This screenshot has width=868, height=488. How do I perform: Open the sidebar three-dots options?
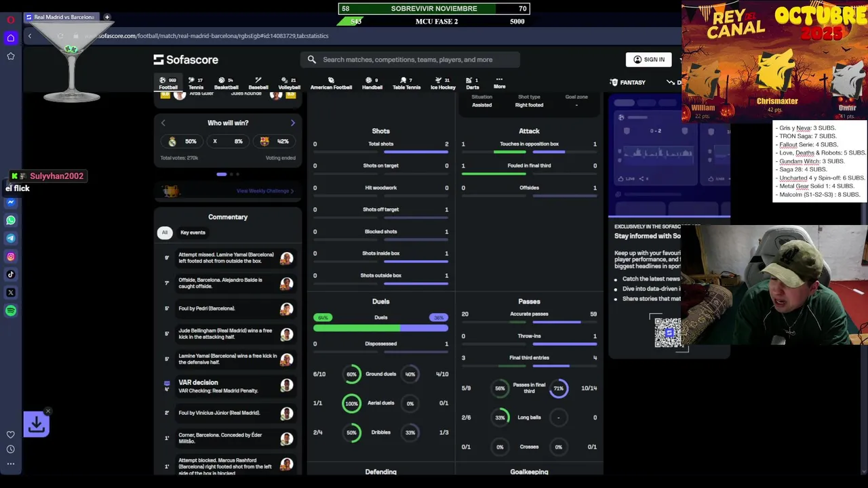(11, 464)
